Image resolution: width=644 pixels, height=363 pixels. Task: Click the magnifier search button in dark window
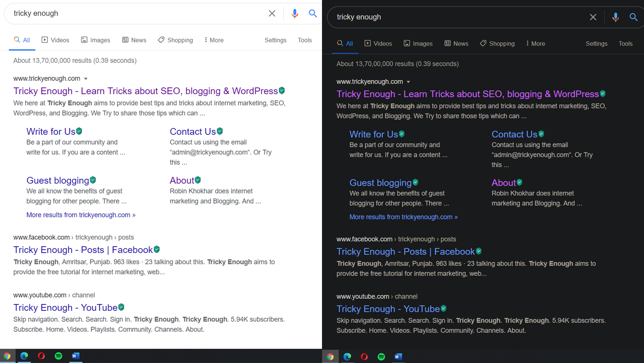coord(633,17)
